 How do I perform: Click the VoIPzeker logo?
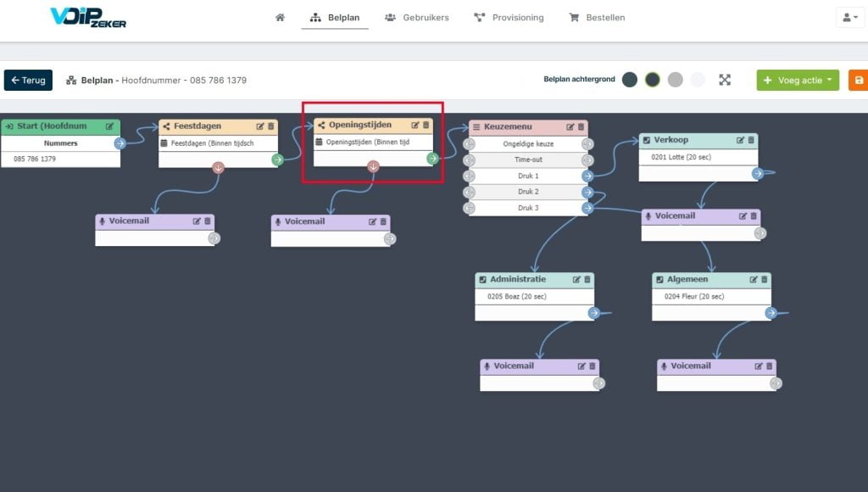point(88,17)
